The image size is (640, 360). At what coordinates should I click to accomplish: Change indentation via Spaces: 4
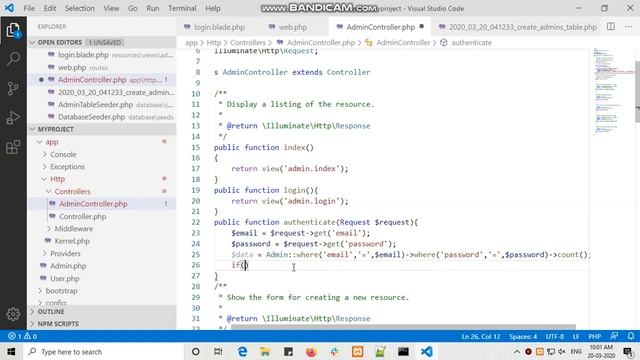[x=523, y=336]
